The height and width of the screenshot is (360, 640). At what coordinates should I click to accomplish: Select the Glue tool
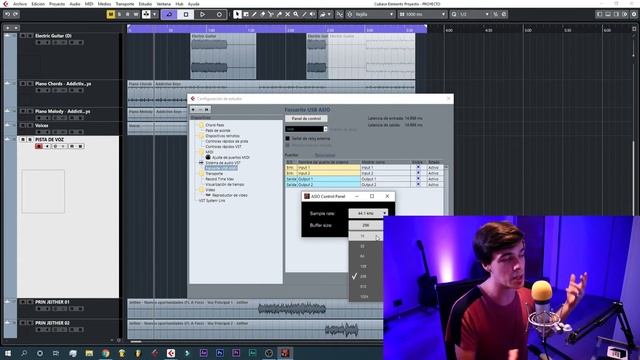(x=279, y=14)
